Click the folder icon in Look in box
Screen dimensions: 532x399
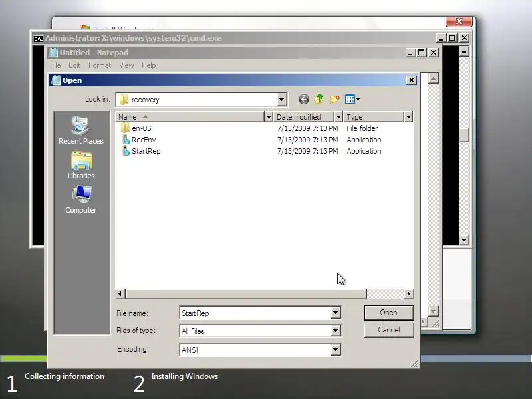tap(124, 100)
